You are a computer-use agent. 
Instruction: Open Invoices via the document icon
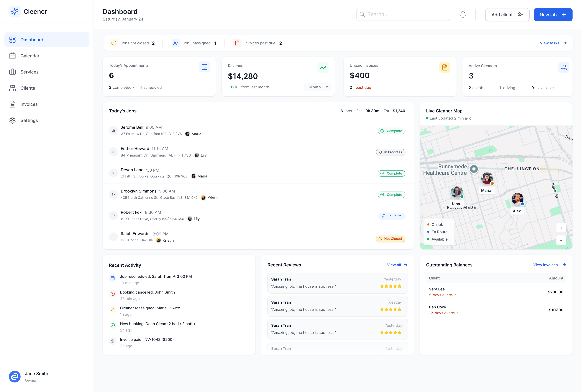13,104
